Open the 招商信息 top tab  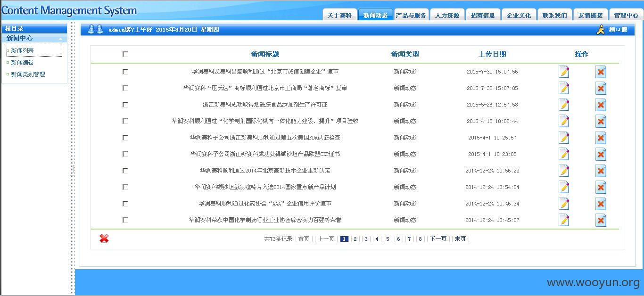(483, 15)
